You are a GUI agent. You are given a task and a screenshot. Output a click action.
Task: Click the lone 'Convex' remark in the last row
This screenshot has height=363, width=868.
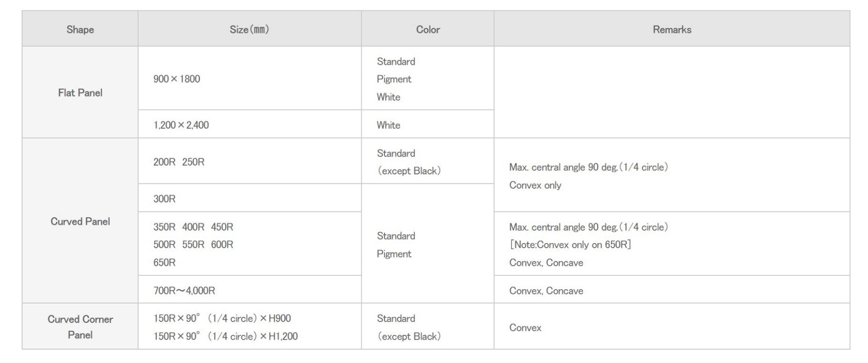click(x=525, y=328)
